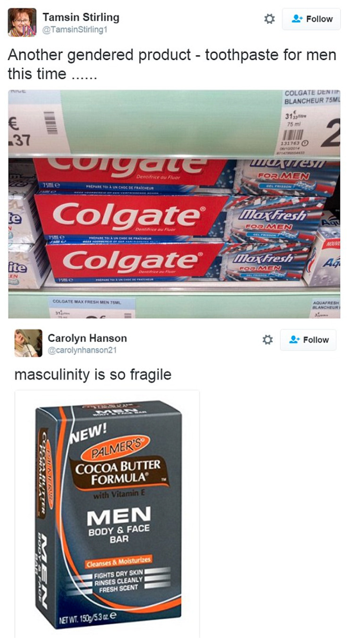
Task: Click the add-person icon in Carolyn's Follow button
Action: [294, 340]
